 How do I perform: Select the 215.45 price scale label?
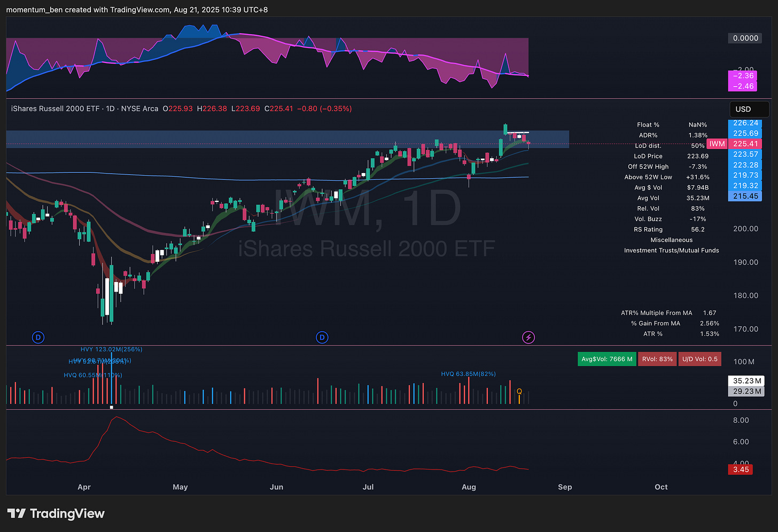coord(745,196)
